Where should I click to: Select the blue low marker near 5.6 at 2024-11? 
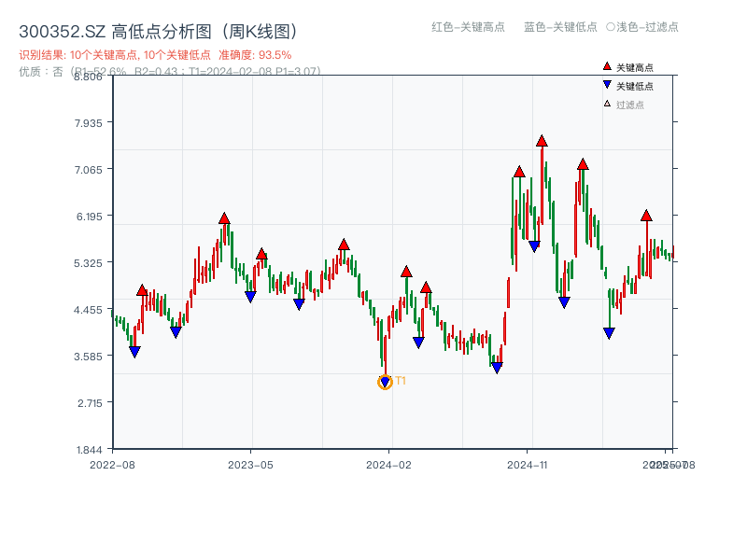click(x=534, y=246)
